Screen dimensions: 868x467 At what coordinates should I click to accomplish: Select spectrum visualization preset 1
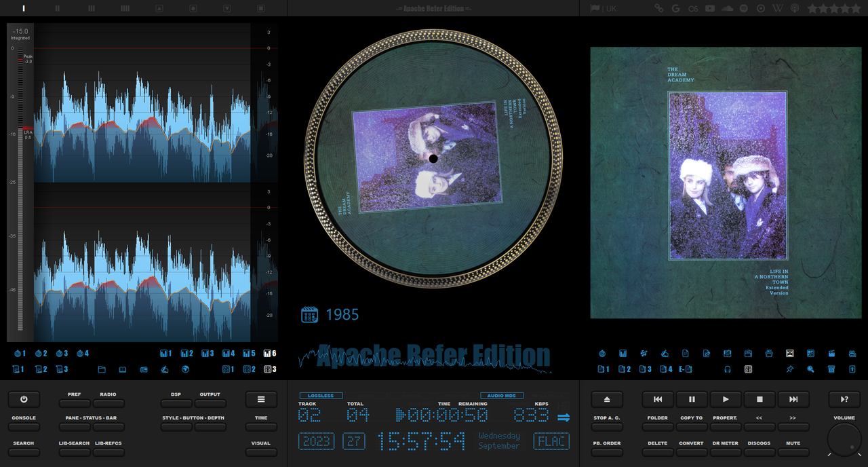[166, 353]
